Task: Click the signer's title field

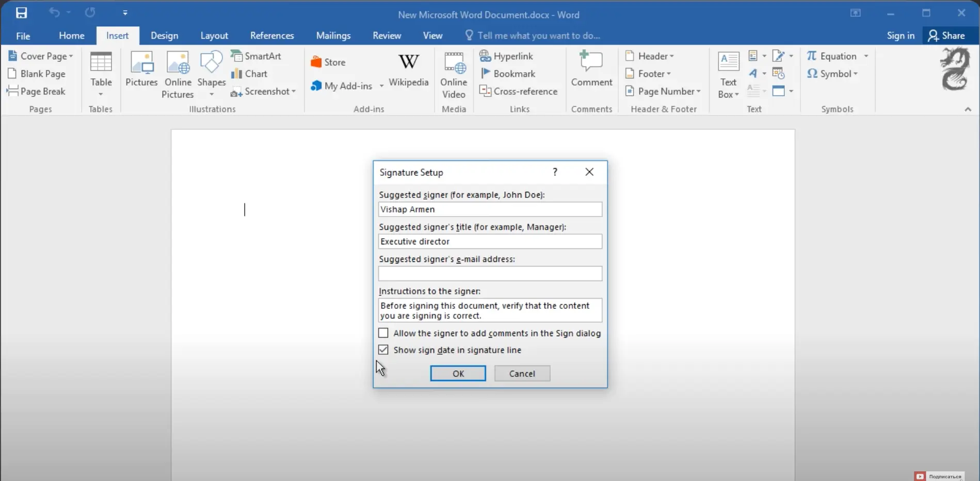Action: pos(490,241)
